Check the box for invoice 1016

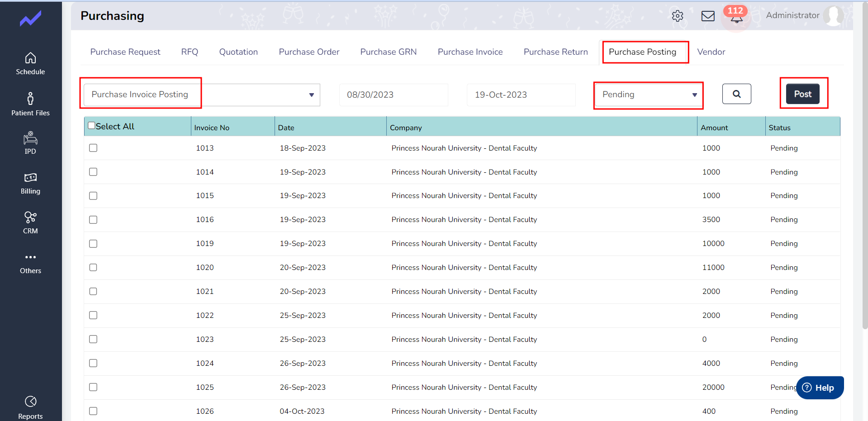coord(93,220)
